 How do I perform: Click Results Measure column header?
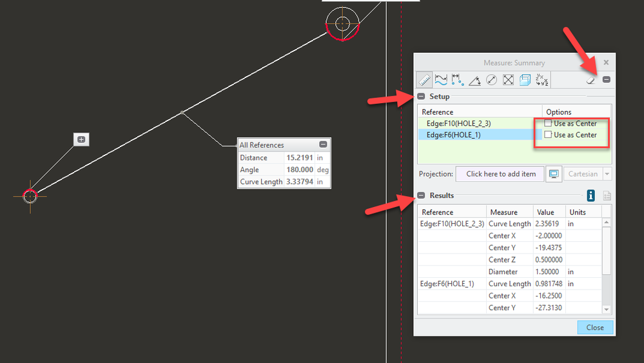(510, 212)
